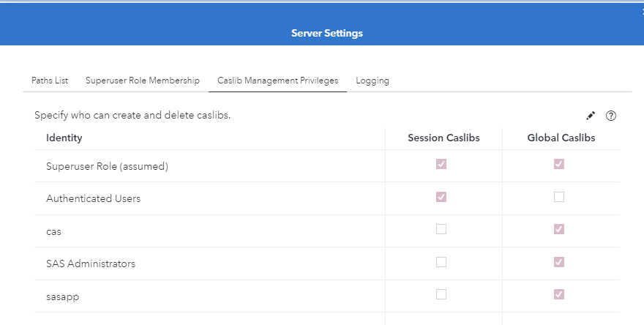
Task: Toggle Session Caslibs for Superuser Role (assumed)
Action: (441, 165)
